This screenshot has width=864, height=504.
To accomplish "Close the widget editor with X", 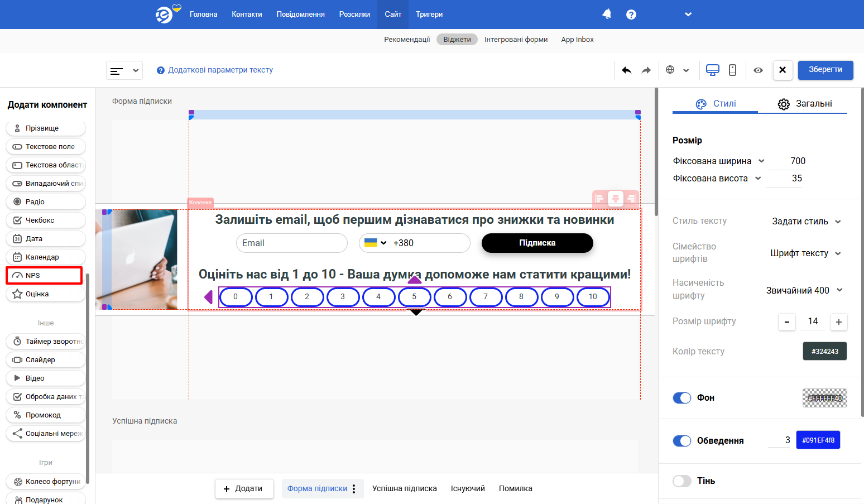I will coord(783,70).
